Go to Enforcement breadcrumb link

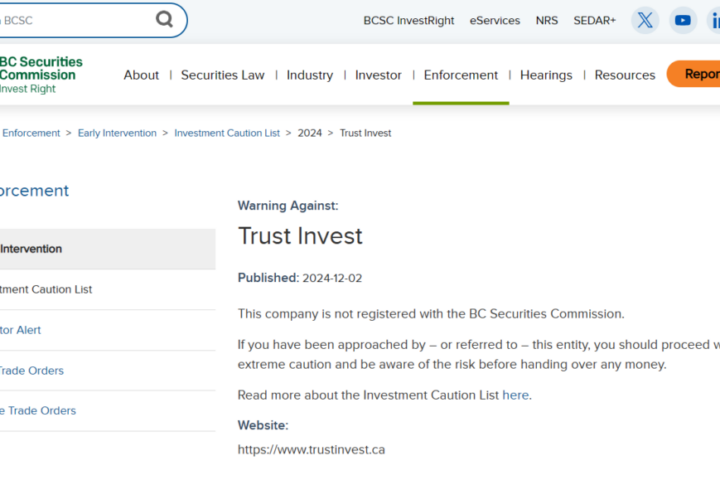click(31, 133)
